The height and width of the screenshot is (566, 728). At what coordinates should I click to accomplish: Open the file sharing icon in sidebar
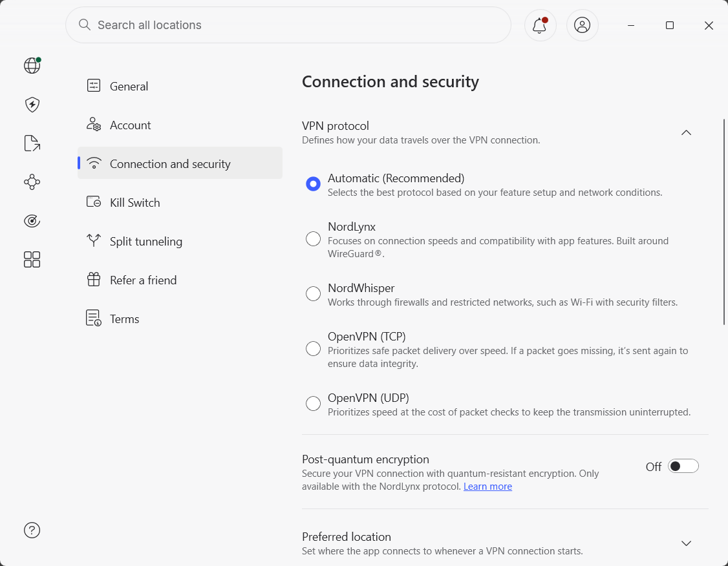click(x=32, y=143)
